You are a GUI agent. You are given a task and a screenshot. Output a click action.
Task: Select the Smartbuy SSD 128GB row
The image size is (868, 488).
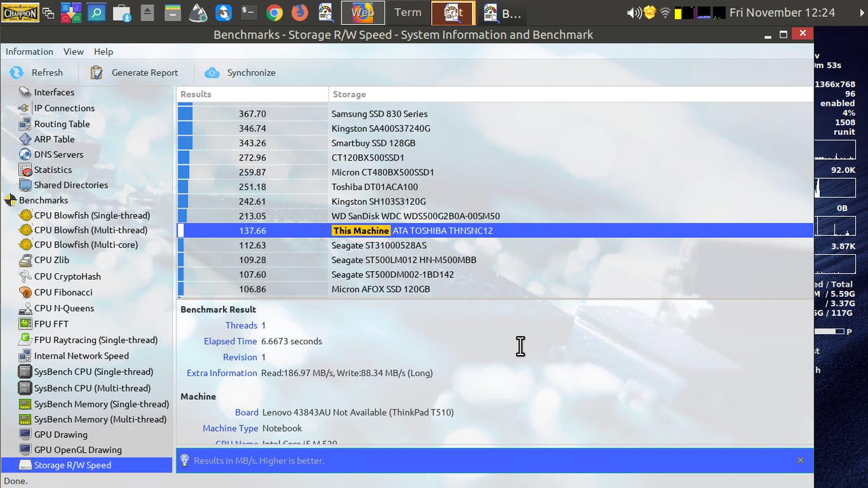[495, 143]
